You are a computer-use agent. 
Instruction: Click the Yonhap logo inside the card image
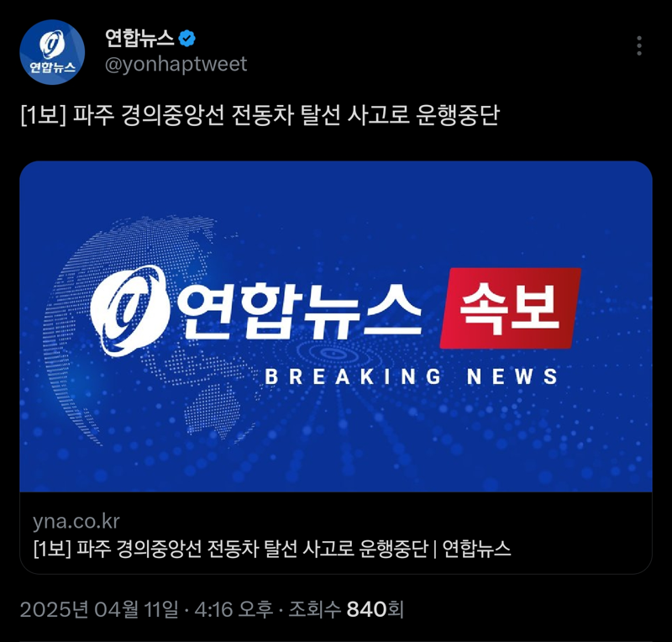click(x=129, y=310)
